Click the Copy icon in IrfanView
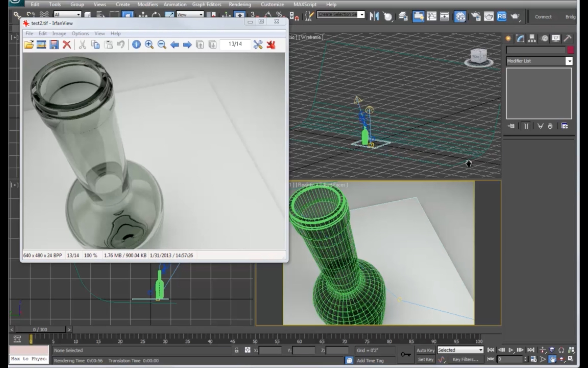588x368 pixels. (x=95, y=45)
